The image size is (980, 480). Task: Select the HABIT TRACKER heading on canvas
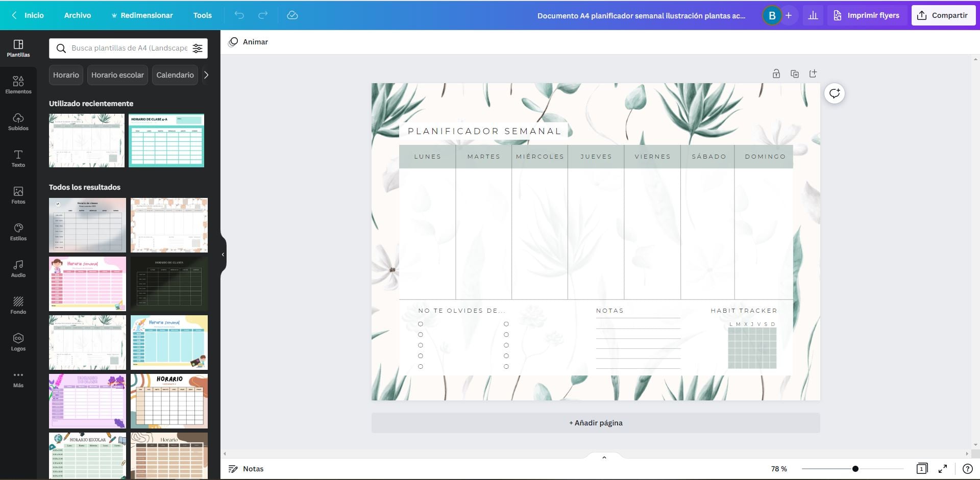tap(744, 311)
